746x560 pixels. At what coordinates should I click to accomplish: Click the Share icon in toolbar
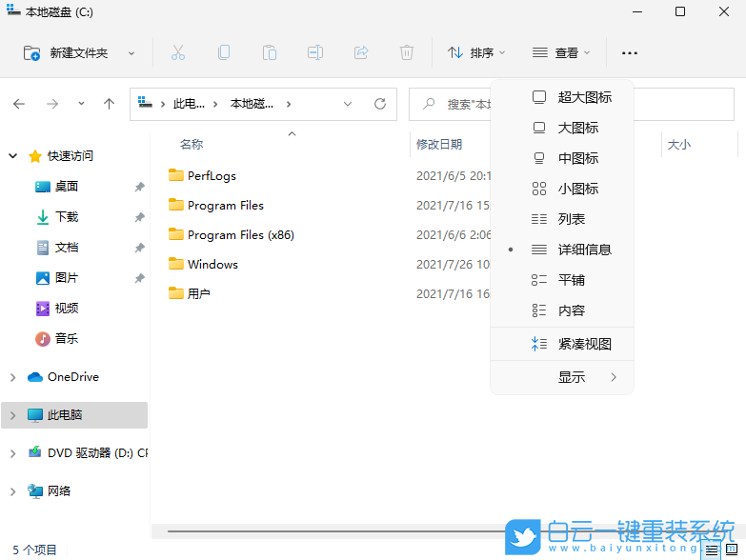[361, 52]
